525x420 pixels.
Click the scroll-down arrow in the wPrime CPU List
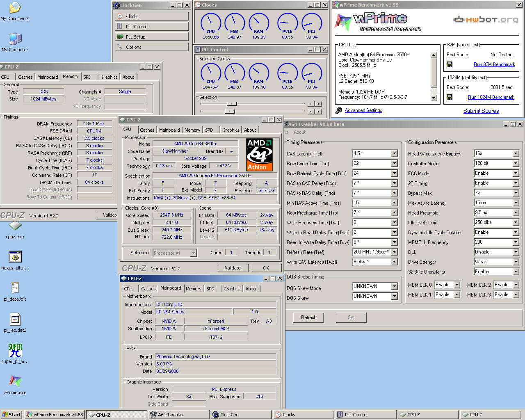434,98
